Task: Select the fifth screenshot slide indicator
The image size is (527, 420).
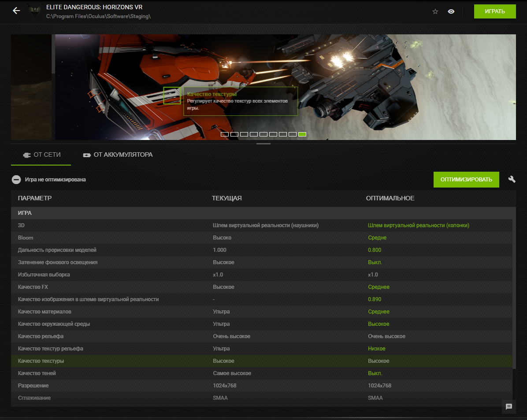Action: pyautogui.click(x=263, y=134)
